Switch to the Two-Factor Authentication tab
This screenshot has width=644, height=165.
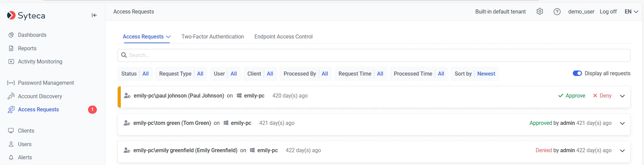pyautogui.click(x=213, y=36)
